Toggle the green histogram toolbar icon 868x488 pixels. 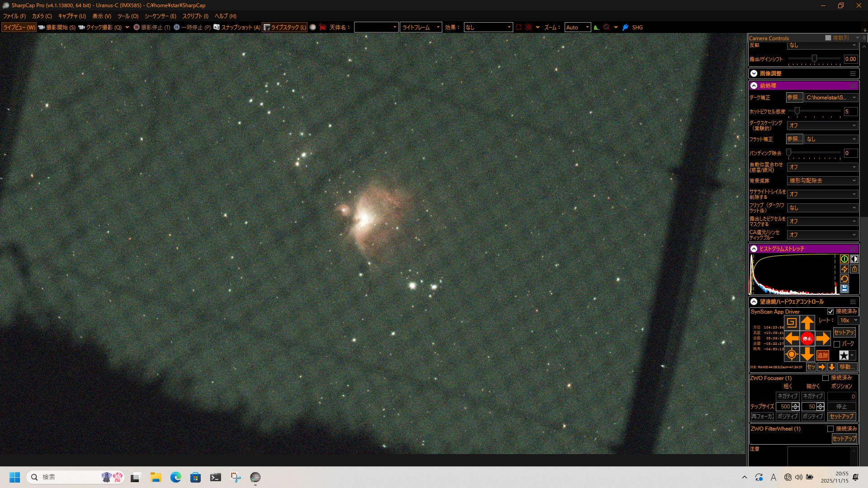(596, 27)
